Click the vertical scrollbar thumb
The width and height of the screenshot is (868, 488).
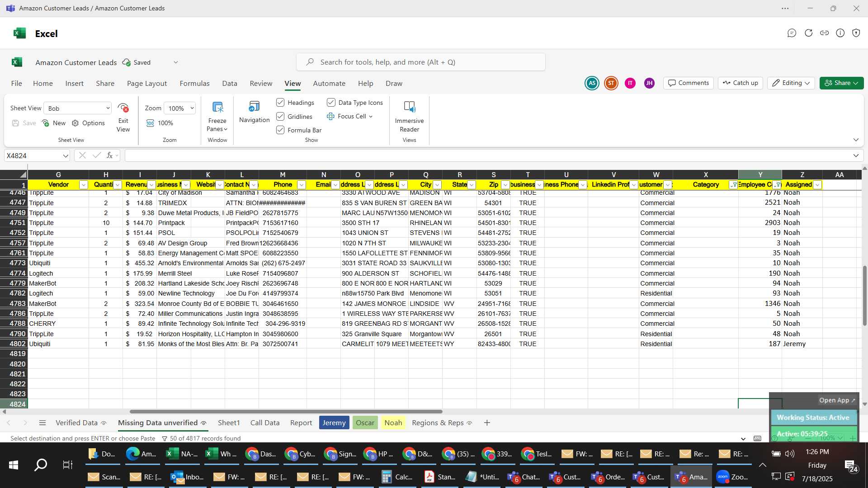864,296
